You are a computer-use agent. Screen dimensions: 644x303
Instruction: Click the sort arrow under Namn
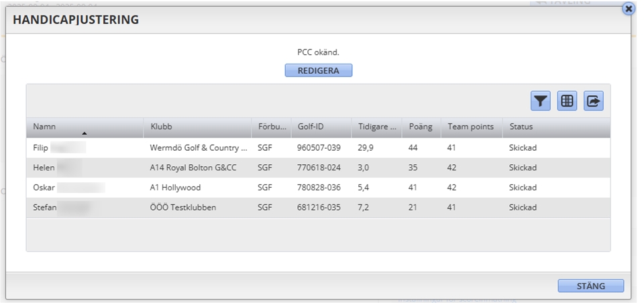pos(84,133)
